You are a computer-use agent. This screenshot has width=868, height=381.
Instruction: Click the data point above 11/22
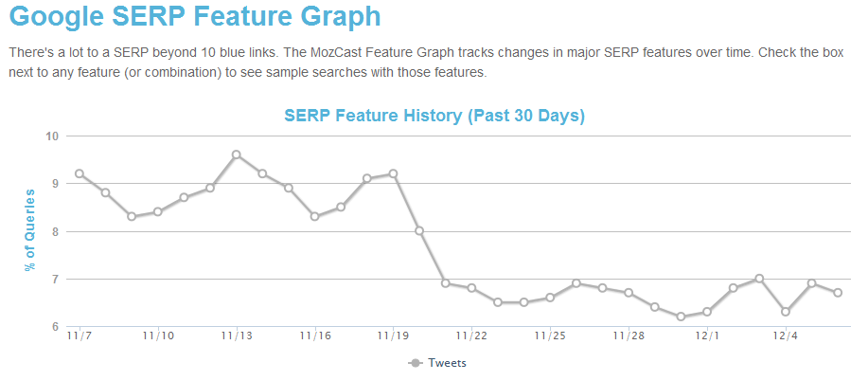point(471,288)
